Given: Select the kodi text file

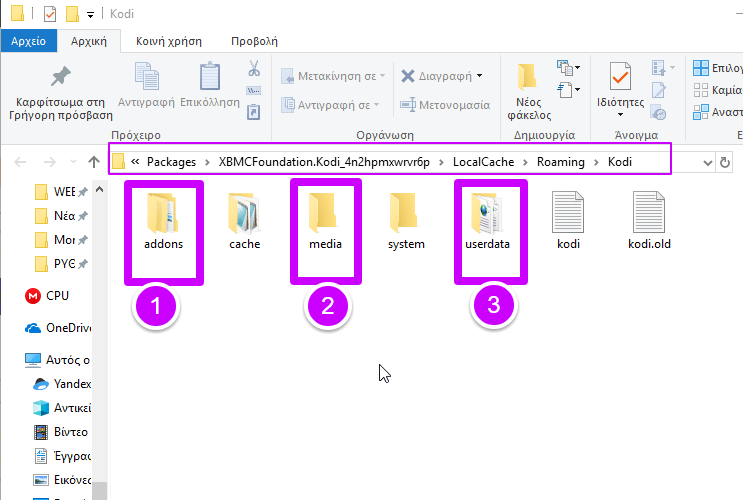Looking at the screenshot, I should pos(568,221).
